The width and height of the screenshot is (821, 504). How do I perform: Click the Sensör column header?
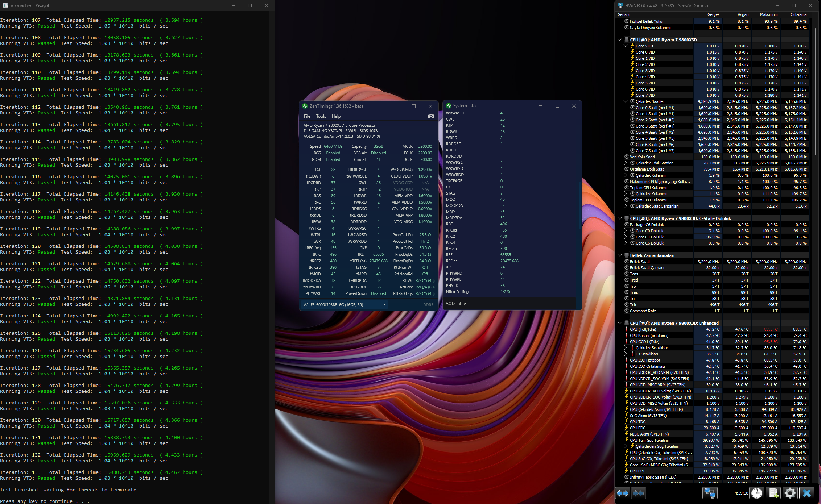point(655,14)
